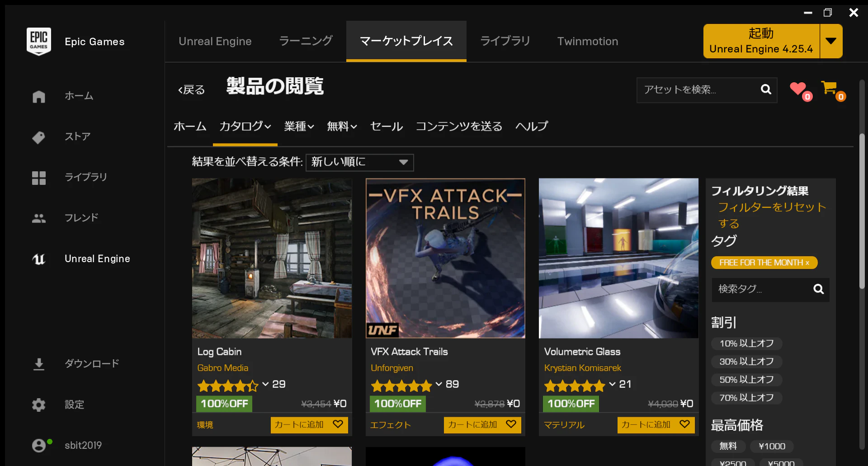Viewport: 868px width, 466px height.
Task: Expand the カタログ menu
Action: click(245, 127)
